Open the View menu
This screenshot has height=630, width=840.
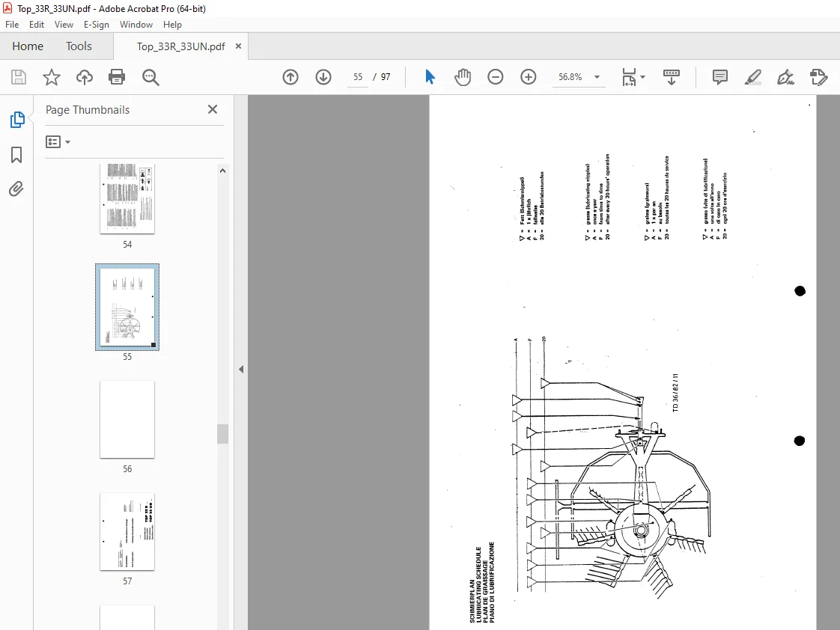[64, 25]
